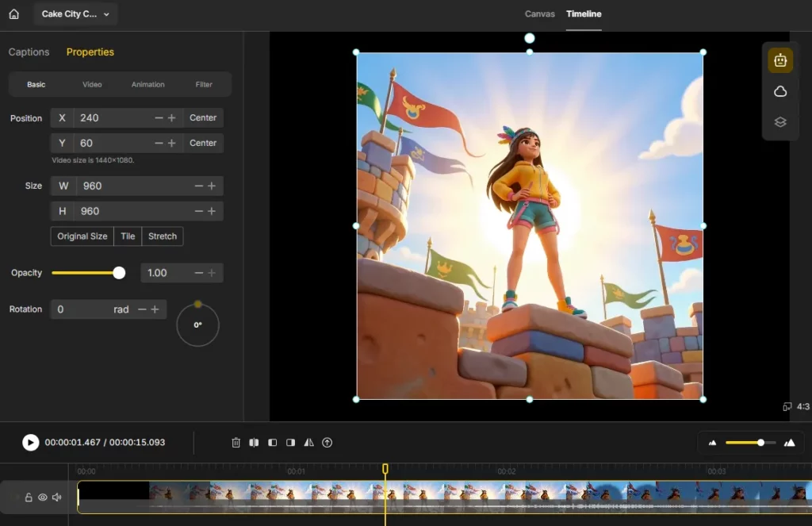Open the 4:3 aspect ratio selector
This screenshot has height=526, width=812.
tap(796, 407)
